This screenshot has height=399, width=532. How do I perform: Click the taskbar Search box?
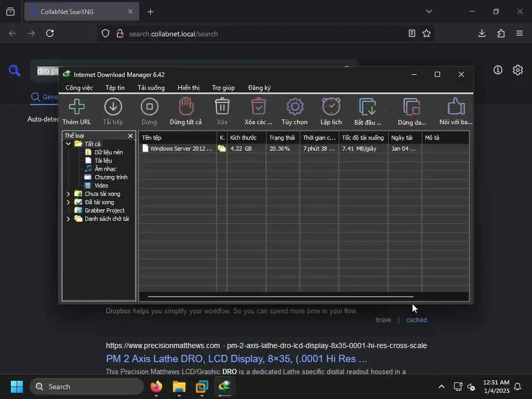click(x=87, y=387)
